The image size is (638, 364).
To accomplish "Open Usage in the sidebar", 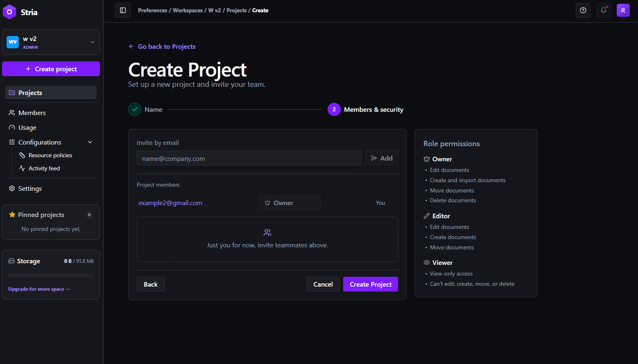I will tap(51, 127).
